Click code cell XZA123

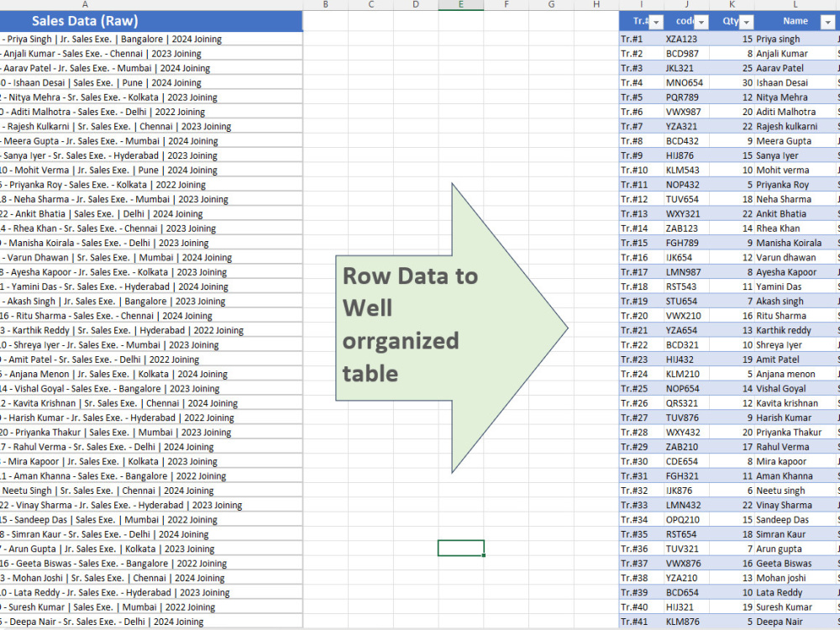coord(687,39)
